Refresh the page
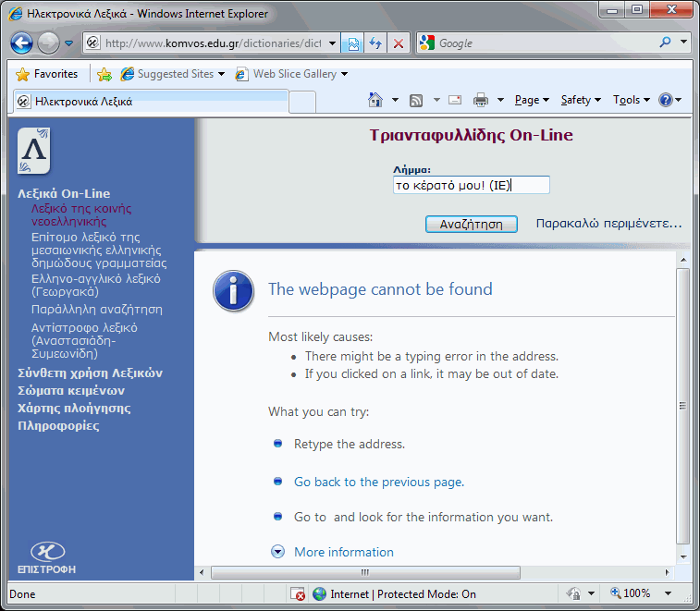700x611 pixels. (376, 43)
